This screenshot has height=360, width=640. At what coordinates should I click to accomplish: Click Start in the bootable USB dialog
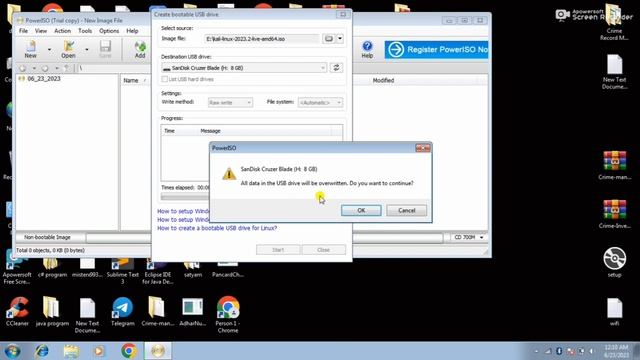click(278, 250)
